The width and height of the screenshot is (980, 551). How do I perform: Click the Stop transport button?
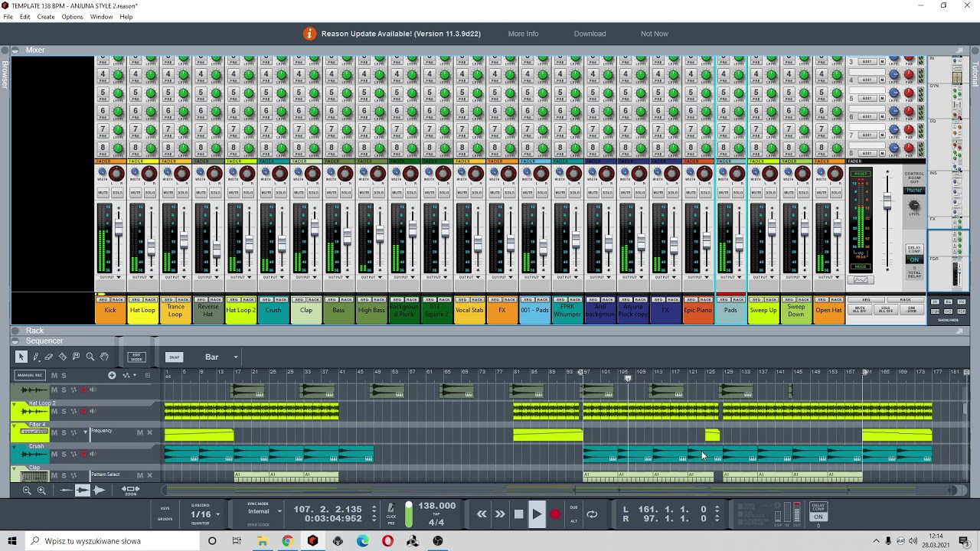point(518,514)
